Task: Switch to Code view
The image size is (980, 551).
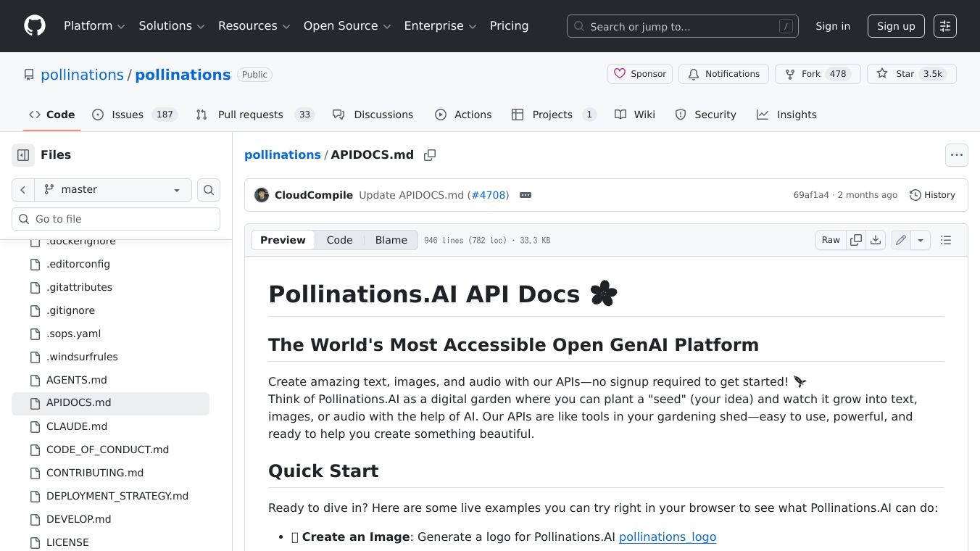Action: click(x=339, y=240)
